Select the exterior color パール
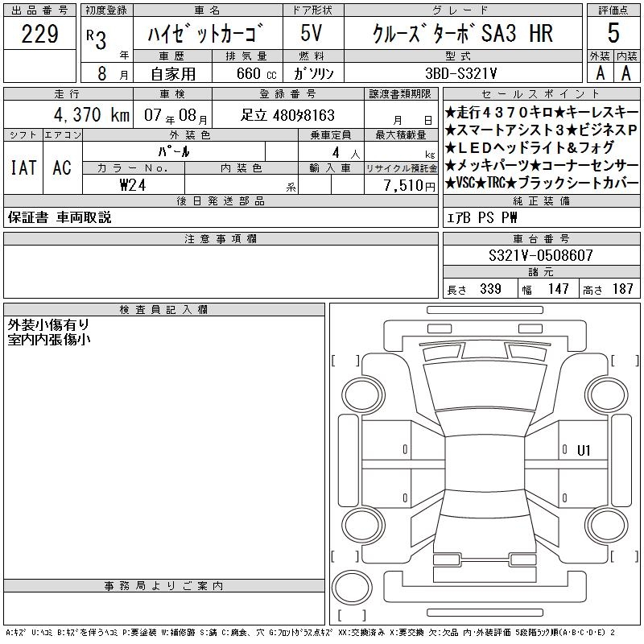The height and width of the screenshot is (644, 644). (x=174, y=151)
